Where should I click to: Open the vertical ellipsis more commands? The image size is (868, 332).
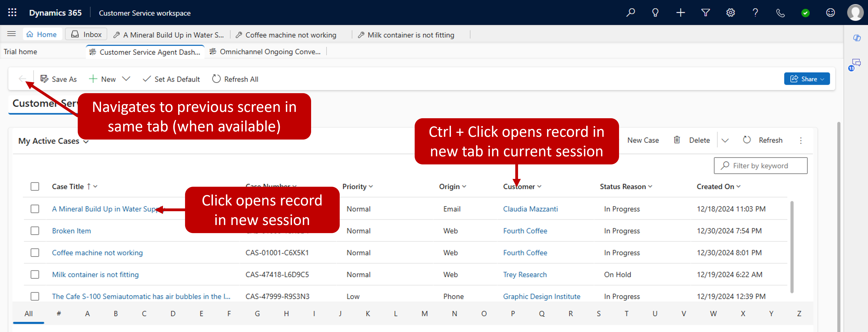pyautogui.click(x=801, y=140)
